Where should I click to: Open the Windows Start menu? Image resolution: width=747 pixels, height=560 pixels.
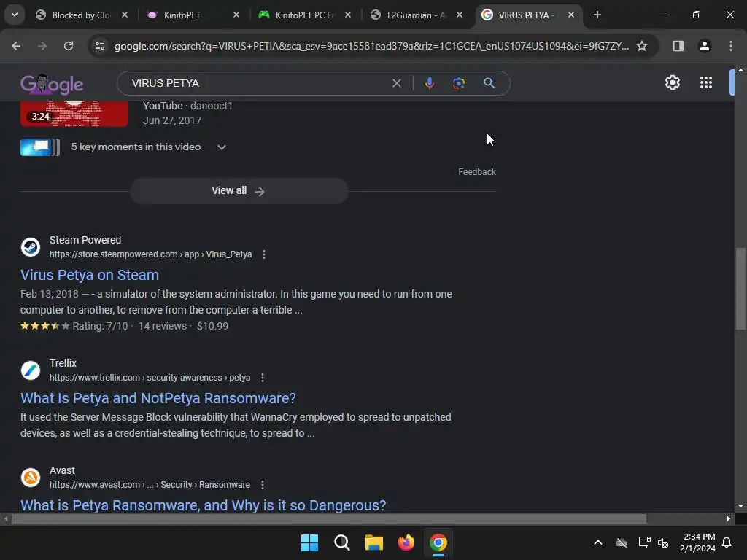coord(309,542)
